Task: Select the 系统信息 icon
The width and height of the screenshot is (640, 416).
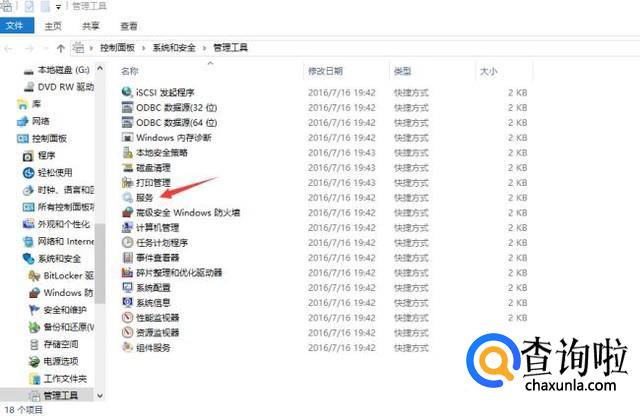Action: click(127, 303)
